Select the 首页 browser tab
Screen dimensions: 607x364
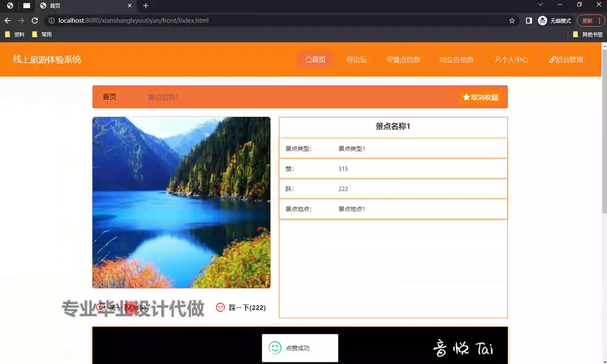coord(86,5)
